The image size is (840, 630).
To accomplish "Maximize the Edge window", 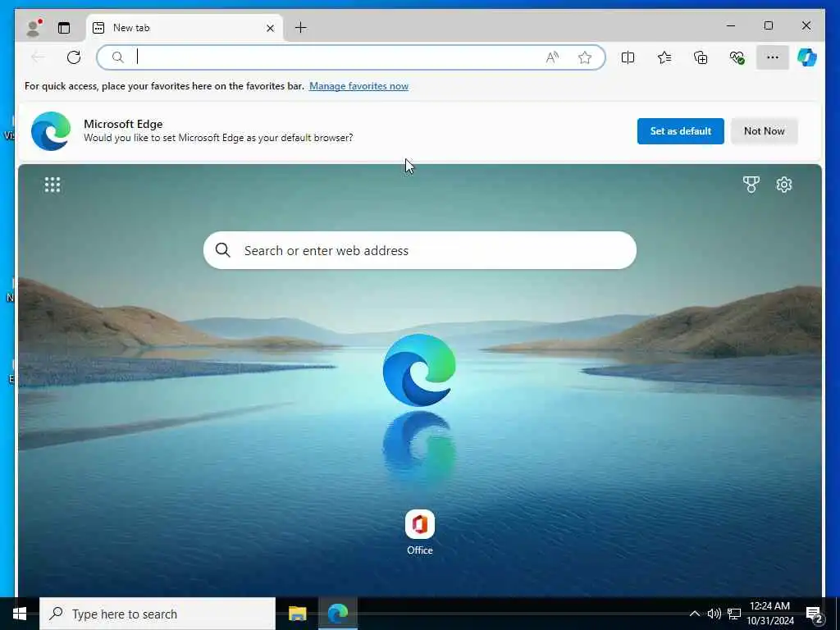I will [768, 25].
